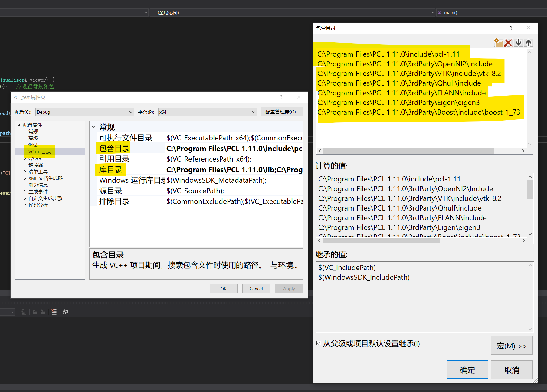This screenshot has width=547, height=392.
Task: Select the 常规 item in the property tree
Action: tap(33, 132)
